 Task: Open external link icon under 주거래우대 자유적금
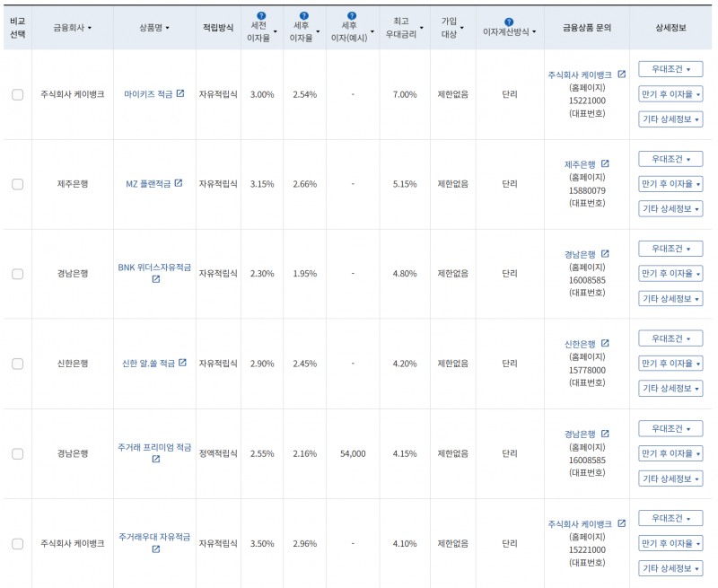pos(155,549)
